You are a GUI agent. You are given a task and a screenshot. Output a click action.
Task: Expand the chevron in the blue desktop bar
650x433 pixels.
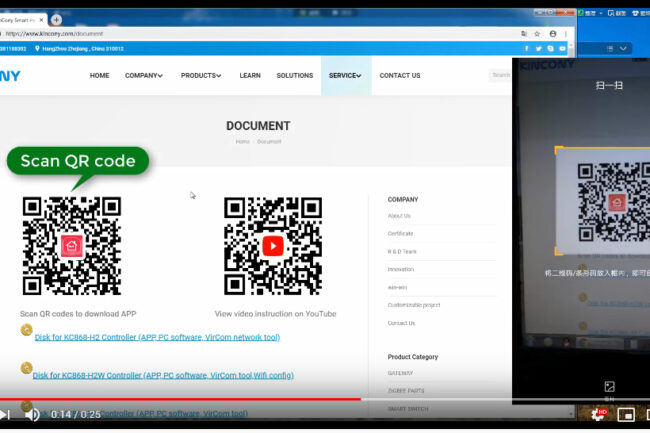pyautogui.click(x=623, y=48)
